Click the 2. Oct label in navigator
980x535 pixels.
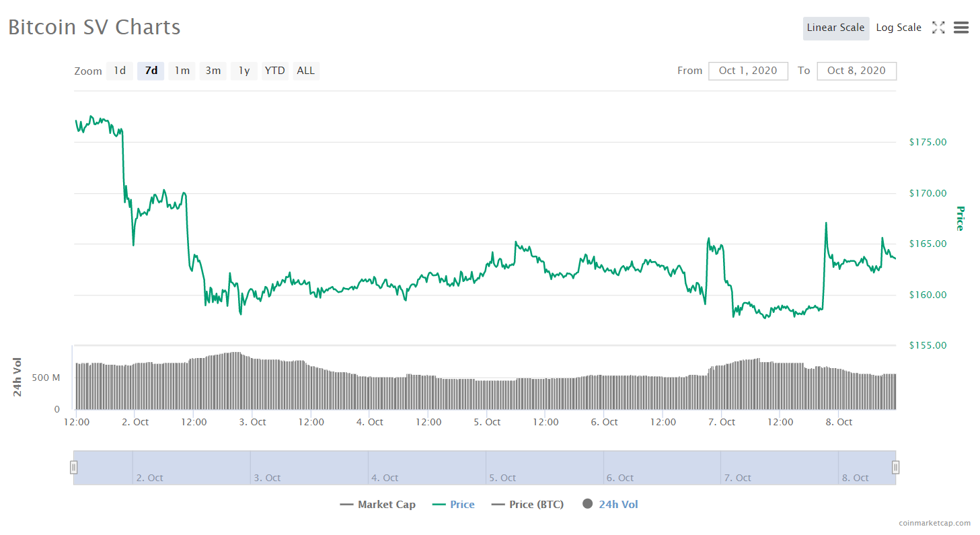pyautogui.click(x=149, y=478)
